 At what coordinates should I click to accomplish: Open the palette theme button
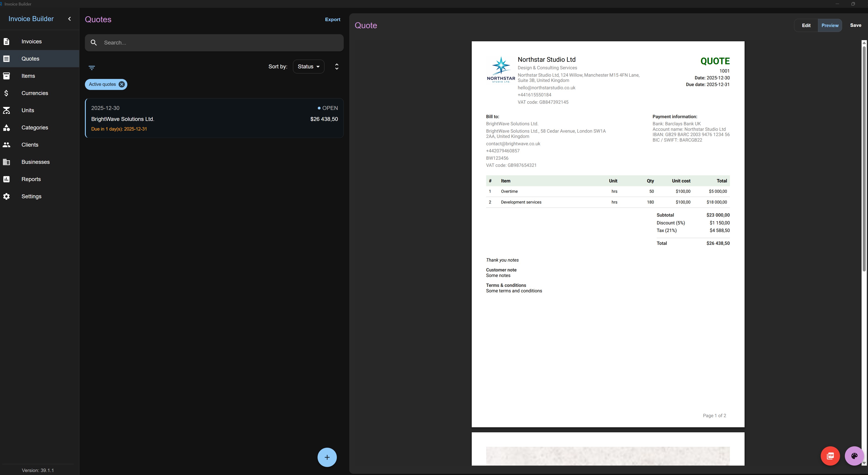854,456
